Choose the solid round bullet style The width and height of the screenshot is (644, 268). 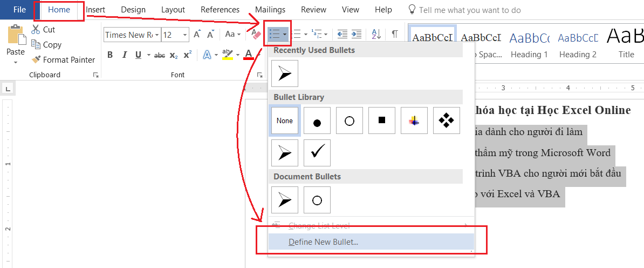click(x=317, y=120)
